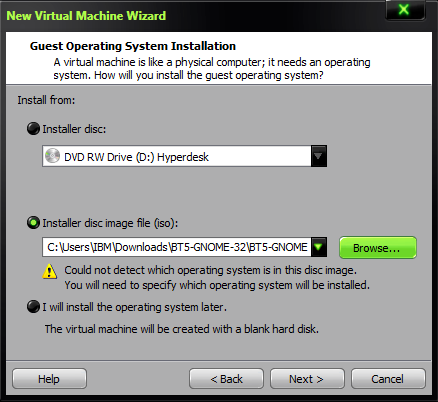This screenshot has height=402, width=438.
Task: Click the DVD disc drive icon
Action: (x=52, y=156)
